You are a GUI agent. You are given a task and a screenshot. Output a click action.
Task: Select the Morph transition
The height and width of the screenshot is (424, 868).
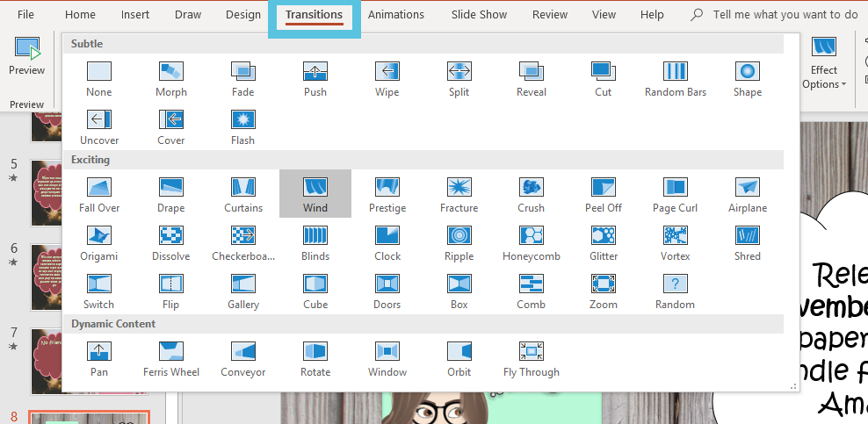click(x=171, y=79)
